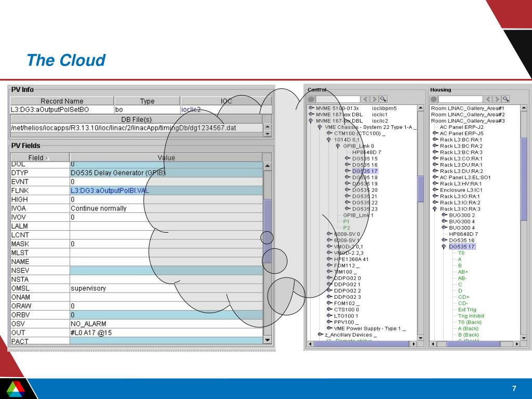Viewport: 532px width, 399px height.
Task: Click the search magnifier in Housing panel
Action: [x=506, y=99]
